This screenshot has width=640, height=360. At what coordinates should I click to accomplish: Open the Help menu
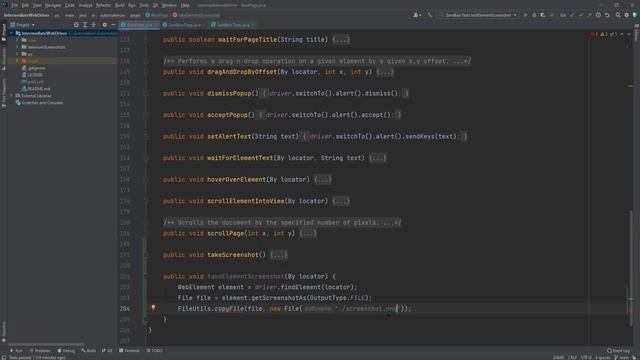pyautogui.click(x=185, y=5)
